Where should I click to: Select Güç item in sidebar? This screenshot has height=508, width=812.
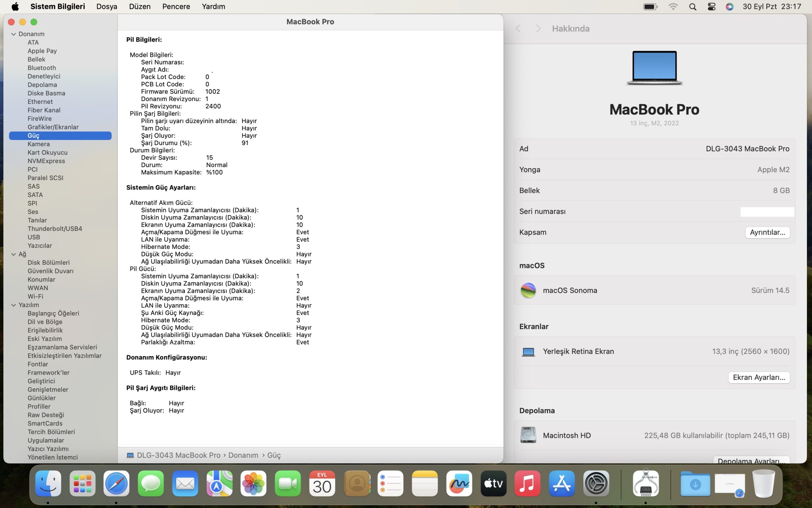coord(60,135)
